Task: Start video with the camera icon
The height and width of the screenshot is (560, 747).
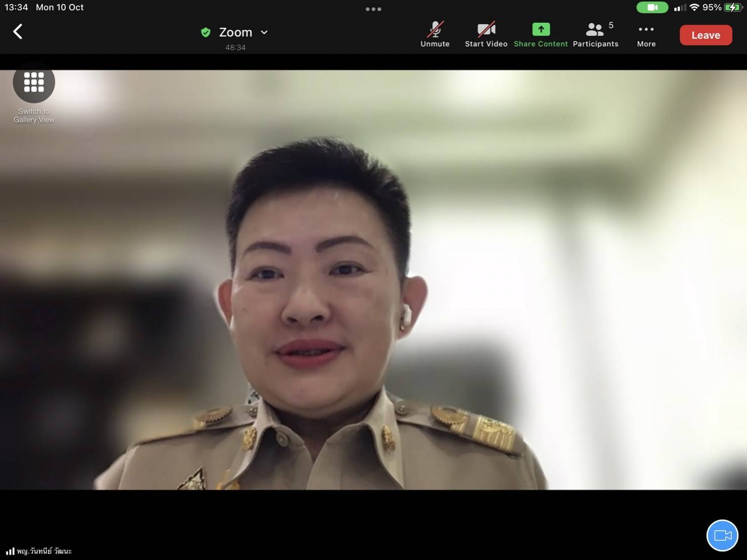Action: 486,34
